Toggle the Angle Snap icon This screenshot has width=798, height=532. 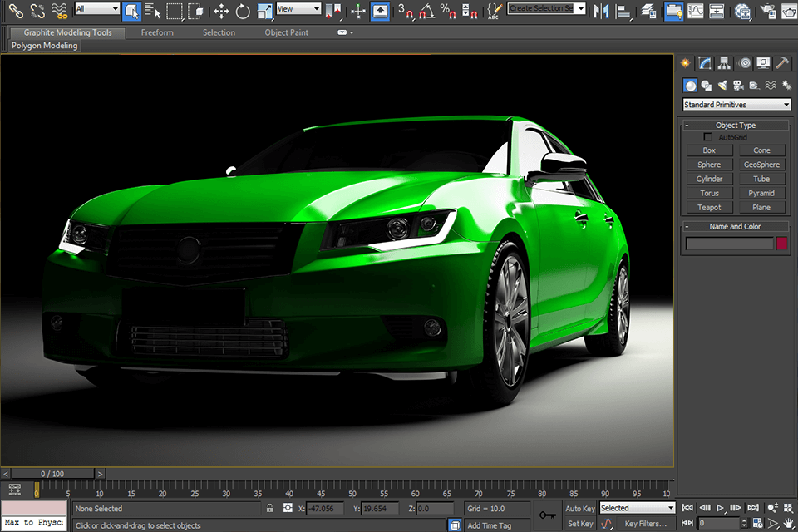pyautogui.click(x=427, y=11)
